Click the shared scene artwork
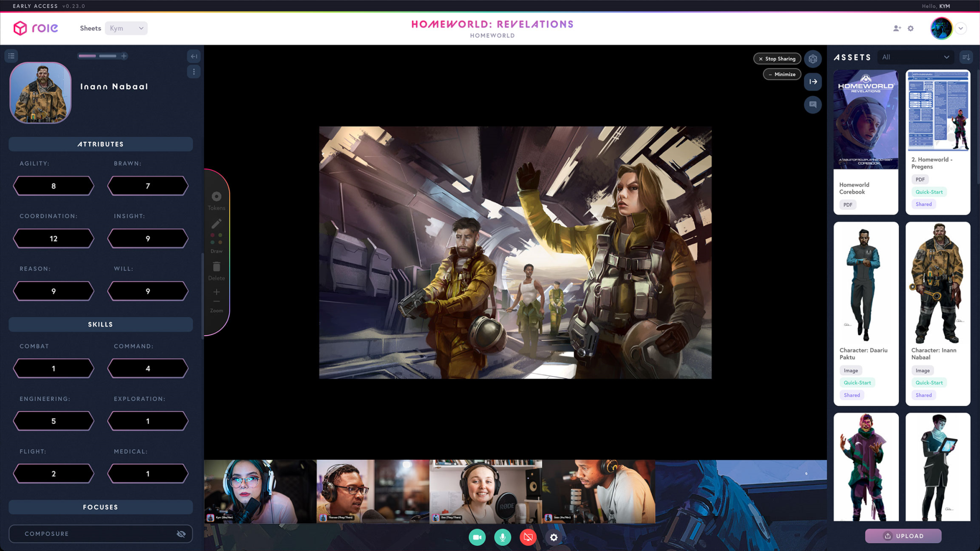This screenshot has width=980, height=551. pos(515,253)
